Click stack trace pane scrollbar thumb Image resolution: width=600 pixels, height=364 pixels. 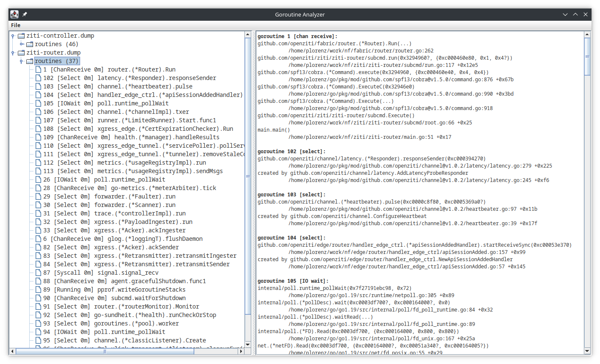pos(587,57)
